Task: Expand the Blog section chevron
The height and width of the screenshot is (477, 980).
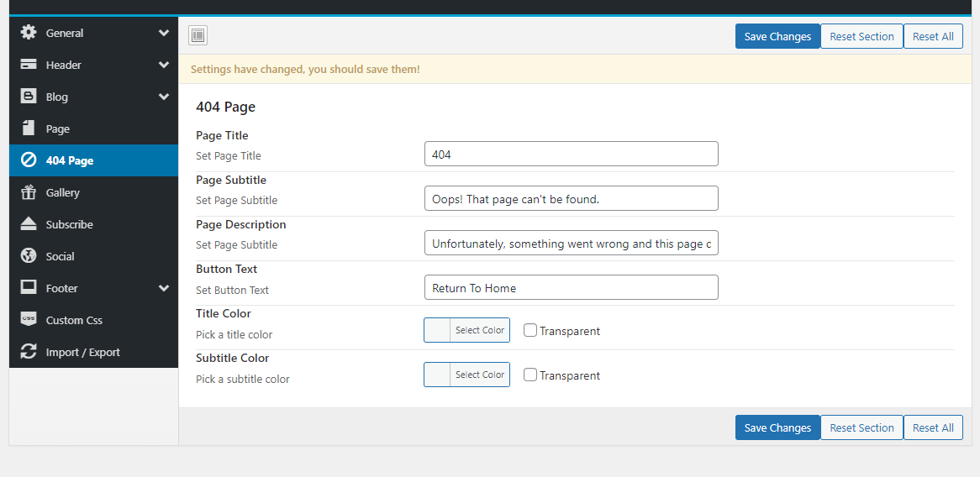Action: [x=164, y=97]
